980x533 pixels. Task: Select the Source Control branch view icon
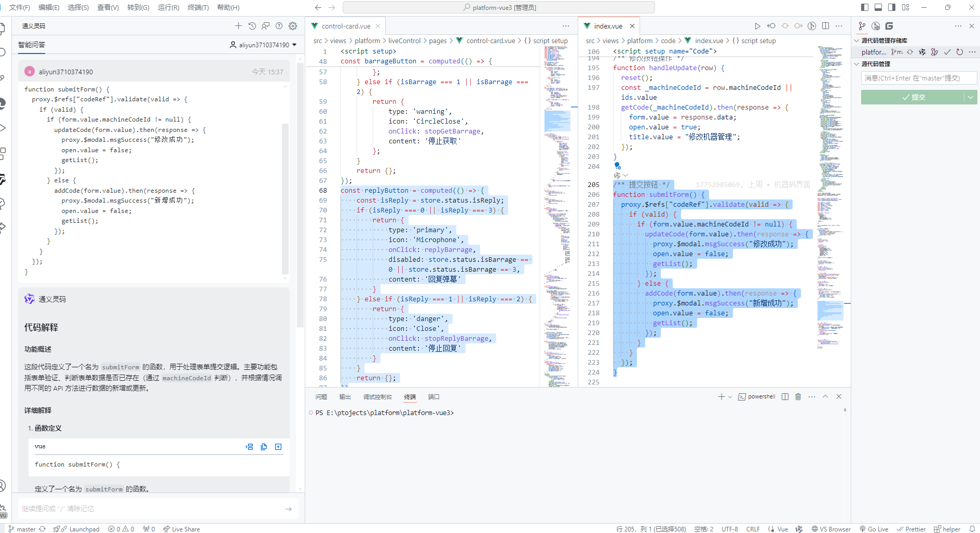862,26
